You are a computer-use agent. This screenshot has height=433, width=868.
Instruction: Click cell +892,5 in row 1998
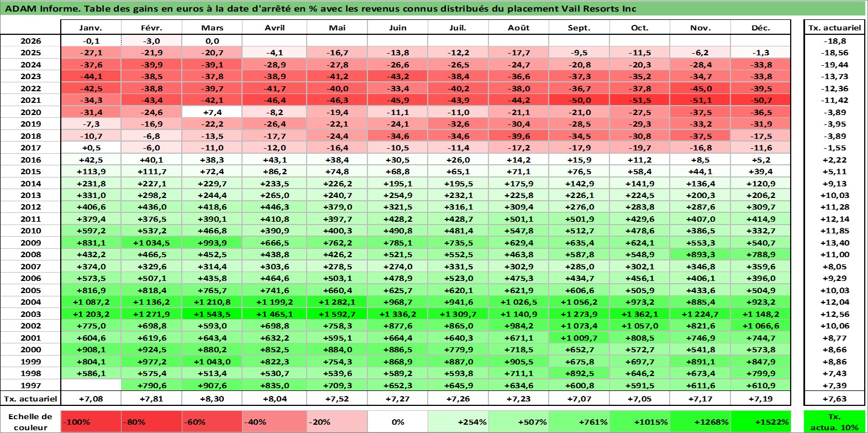point(579,373)
